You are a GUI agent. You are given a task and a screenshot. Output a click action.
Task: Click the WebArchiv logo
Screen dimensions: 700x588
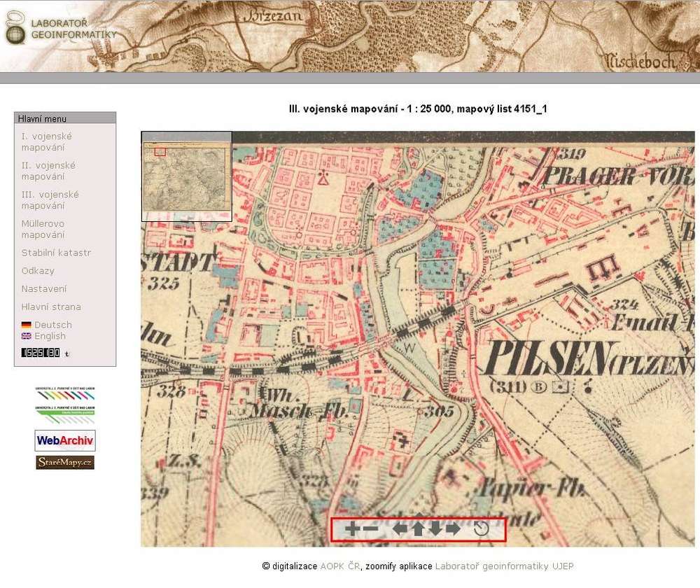coord(65,440)
